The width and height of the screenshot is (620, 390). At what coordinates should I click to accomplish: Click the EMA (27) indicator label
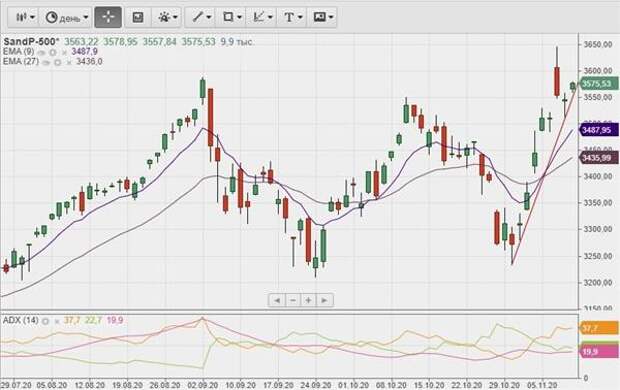[21, 62]
